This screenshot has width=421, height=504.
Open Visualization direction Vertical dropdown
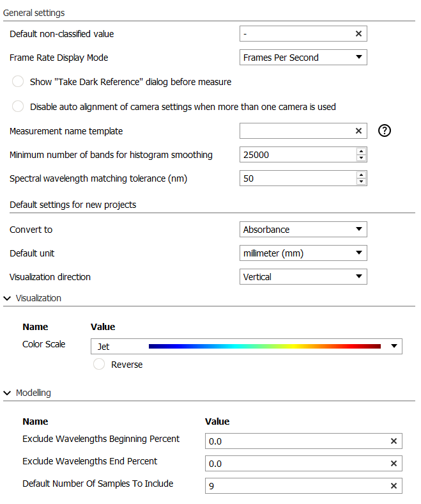pyautogui.click(x=303, y=277)
